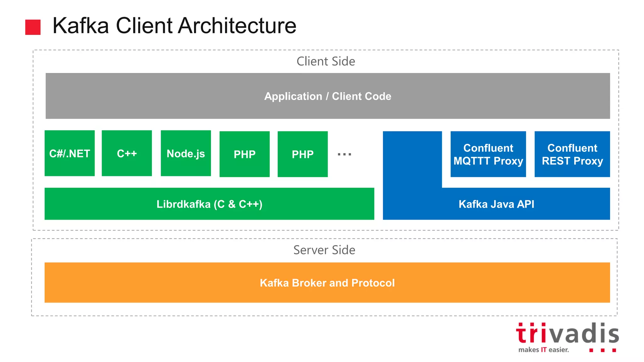
Task: Select the C#/.NET green box
Action: coord(69,153)
